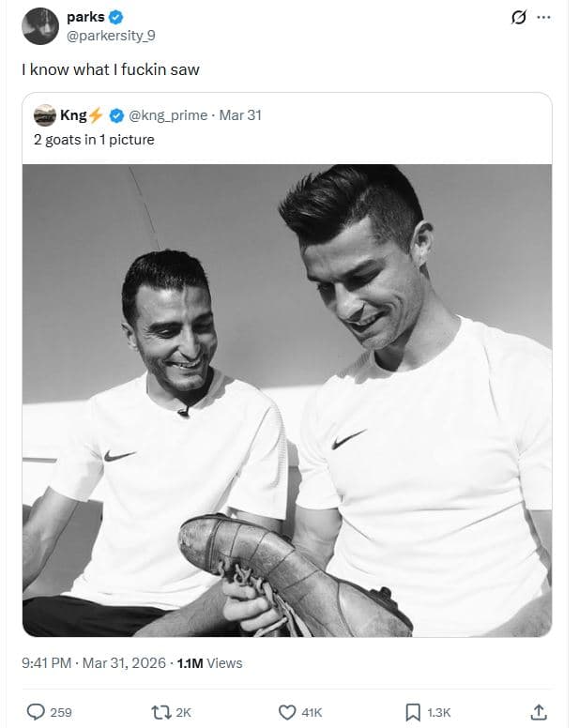This screenshot has height=728, width=579.
Task: Toggle the bookmark on this post
Action: pos(413,712)
